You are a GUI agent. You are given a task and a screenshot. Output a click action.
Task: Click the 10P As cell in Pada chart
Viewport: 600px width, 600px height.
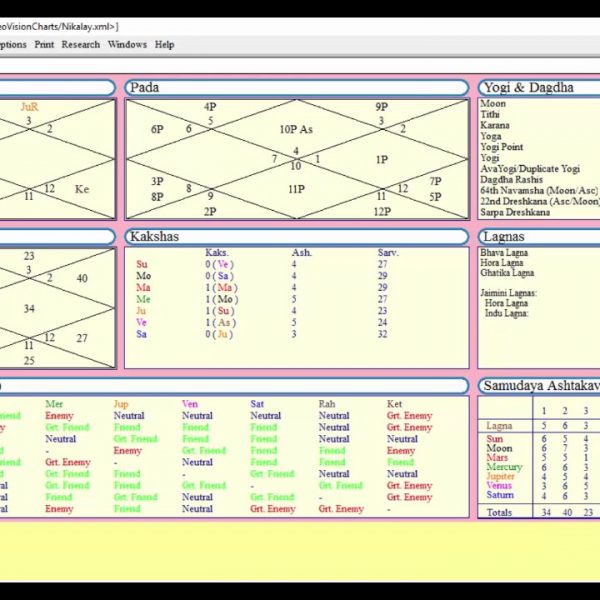pyautogui.click(x=295, y=129)
